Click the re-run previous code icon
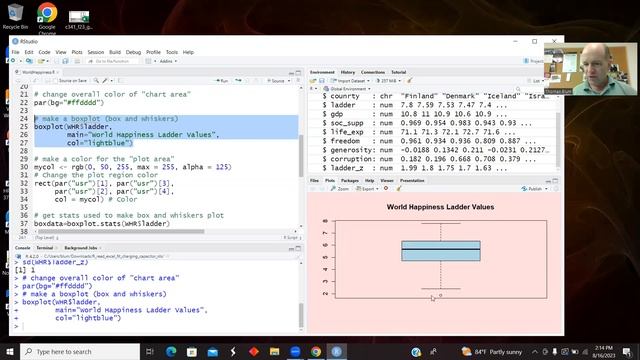This screenshot has height=360, width=640. 238,81
